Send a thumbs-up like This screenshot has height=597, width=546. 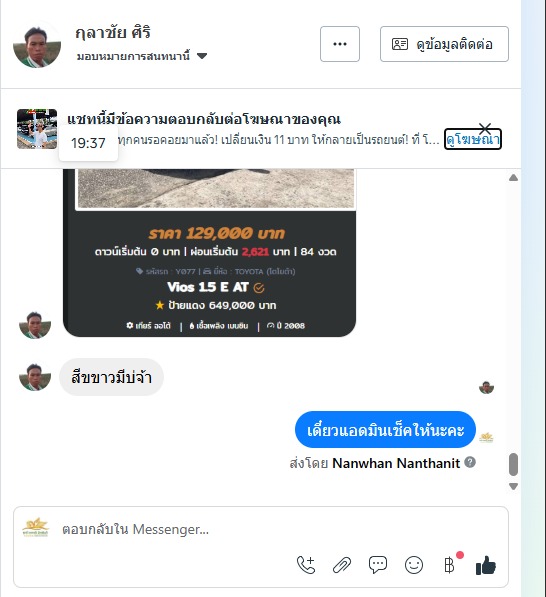pyautogui.click(x=486, y=565)
